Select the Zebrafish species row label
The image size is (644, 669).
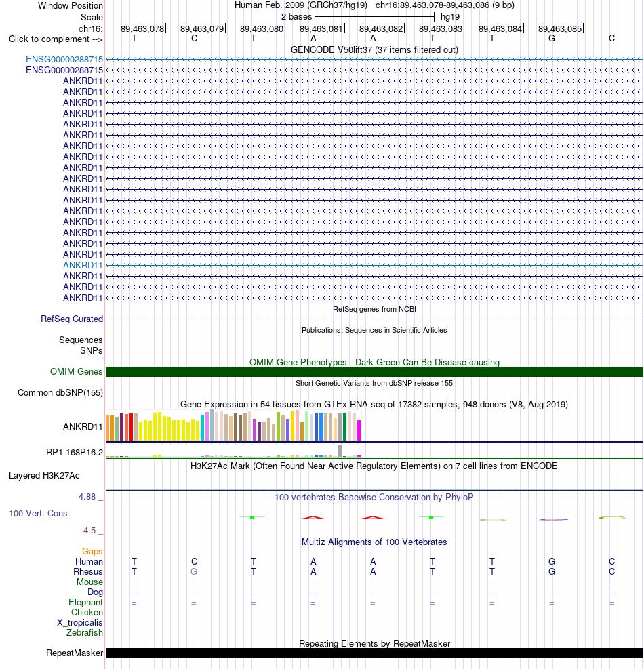pos(85,633)
